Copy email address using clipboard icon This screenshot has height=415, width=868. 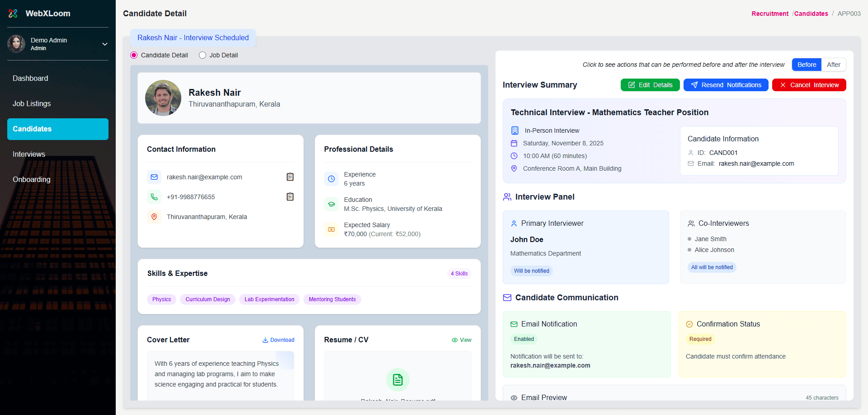290,177
